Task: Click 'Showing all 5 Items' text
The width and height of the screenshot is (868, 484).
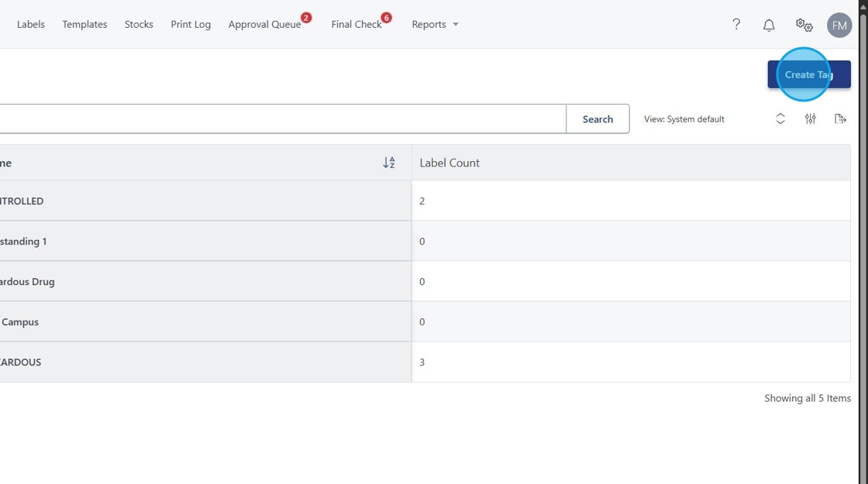Action: 807,398
